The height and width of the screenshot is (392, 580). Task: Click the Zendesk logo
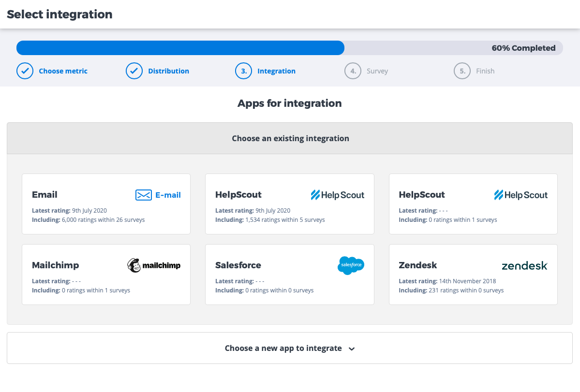click(x=524, y=266)
